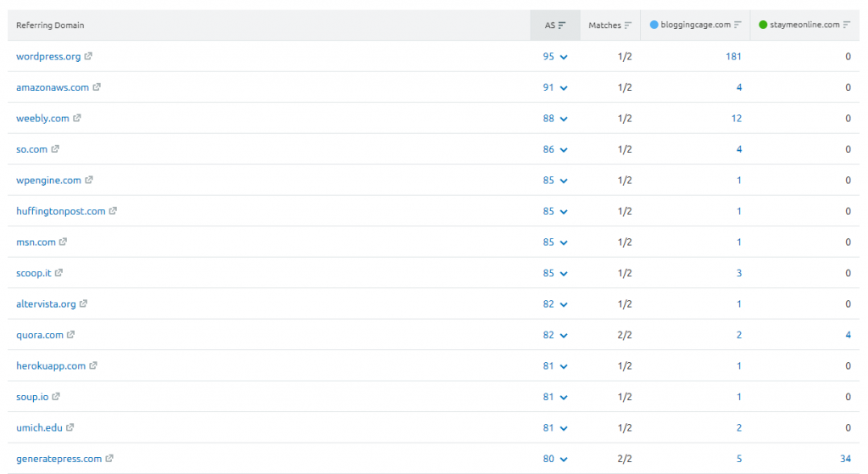Viewport: 868px width, 474px height.
Task: Expand AS chevron in wpengine.com row
Action: (564, 181)
